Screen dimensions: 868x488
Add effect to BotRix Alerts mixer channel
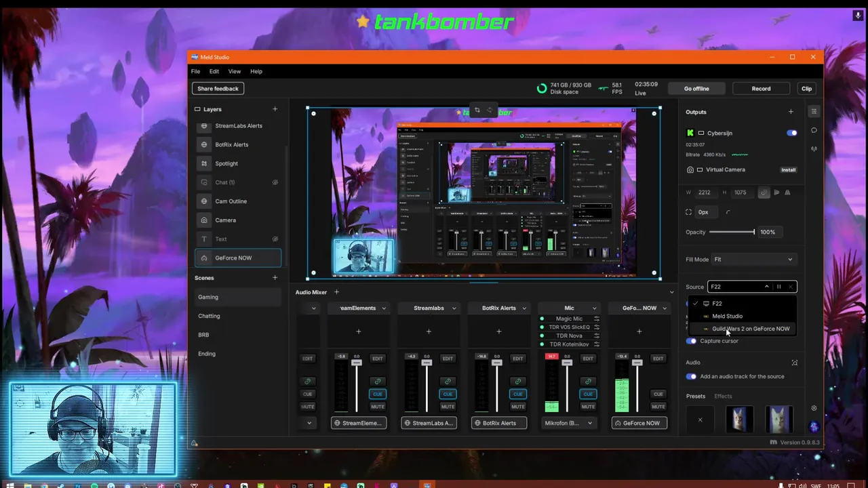499,331
